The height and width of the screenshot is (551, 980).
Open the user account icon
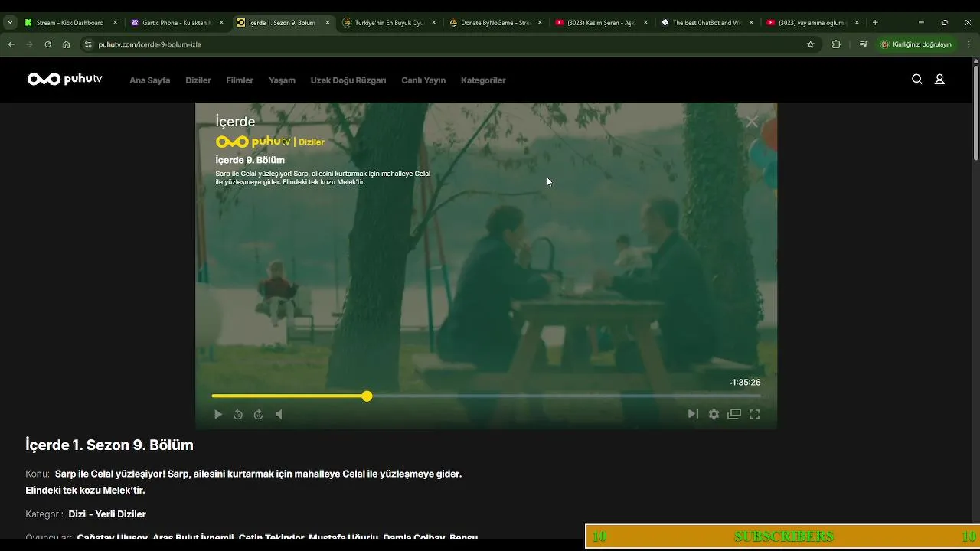pyautogui.click(x=939, y=79)
